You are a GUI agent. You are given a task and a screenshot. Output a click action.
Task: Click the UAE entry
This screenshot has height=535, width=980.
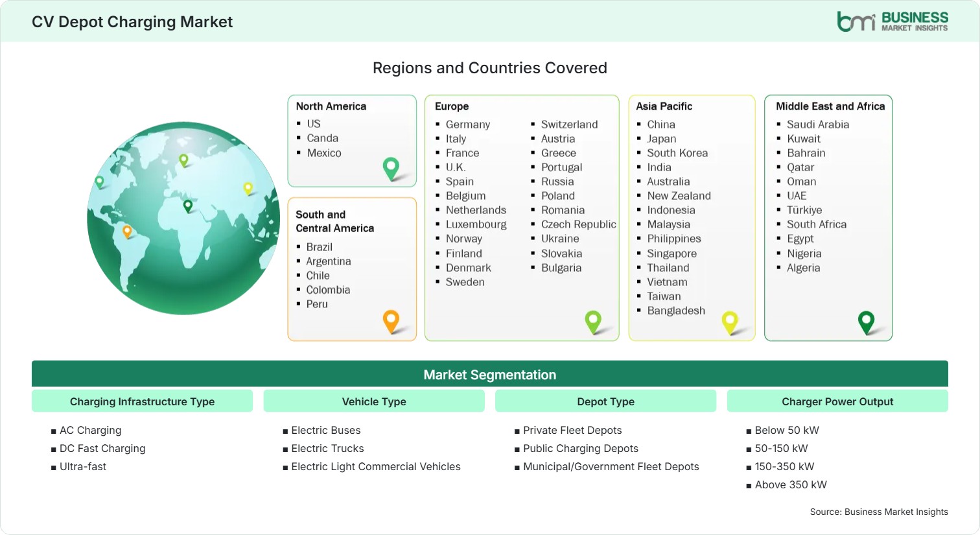click(x=797, y=196)
